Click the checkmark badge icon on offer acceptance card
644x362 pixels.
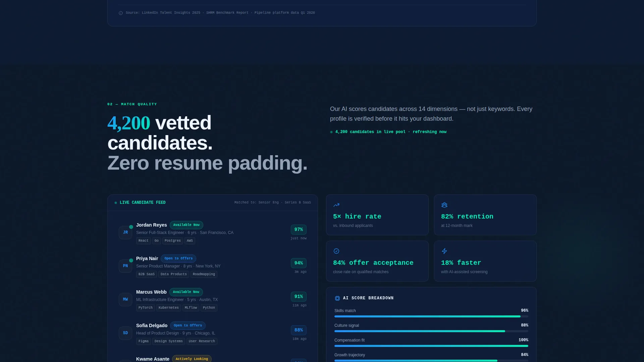click(x=336, y=251)
